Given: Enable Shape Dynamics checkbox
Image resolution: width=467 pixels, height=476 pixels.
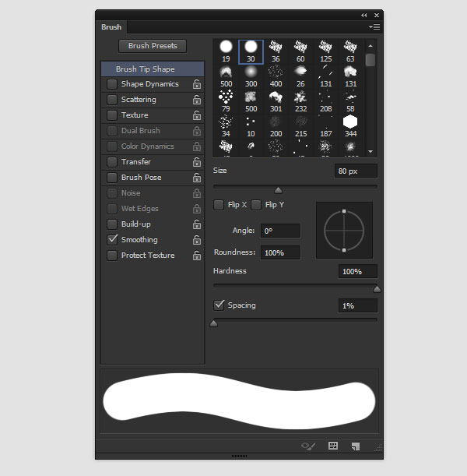Looking at the screenshot, I should tap(112, 84).
